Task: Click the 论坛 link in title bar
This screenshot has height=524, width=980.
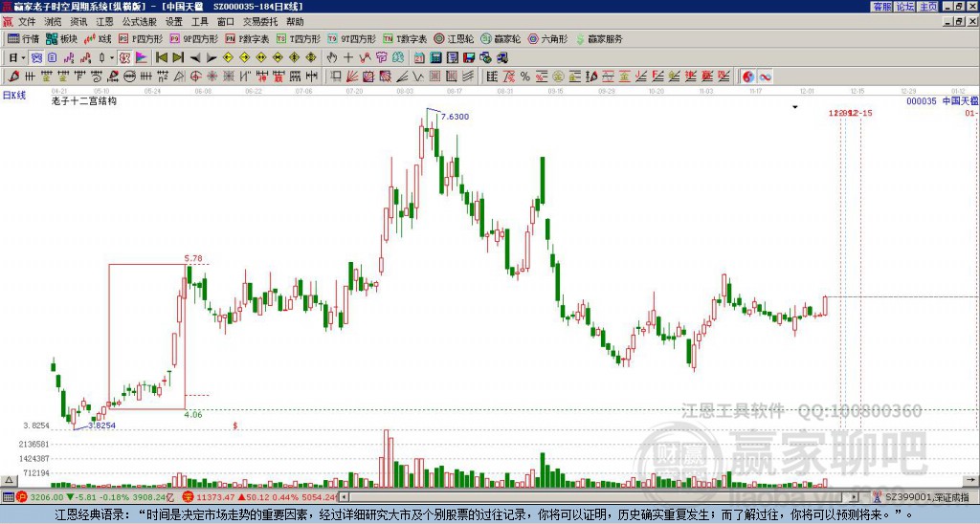Action: [904, 7]
